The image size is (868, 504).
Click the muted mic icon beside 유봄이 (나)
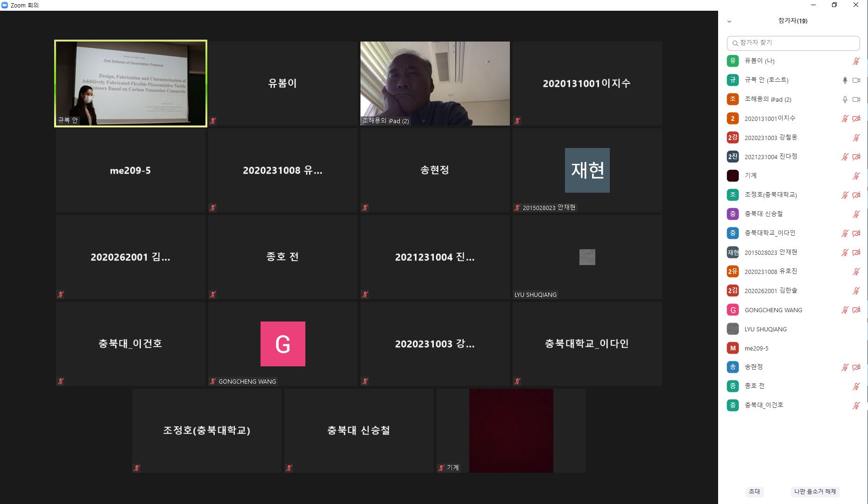pos(856,61)
